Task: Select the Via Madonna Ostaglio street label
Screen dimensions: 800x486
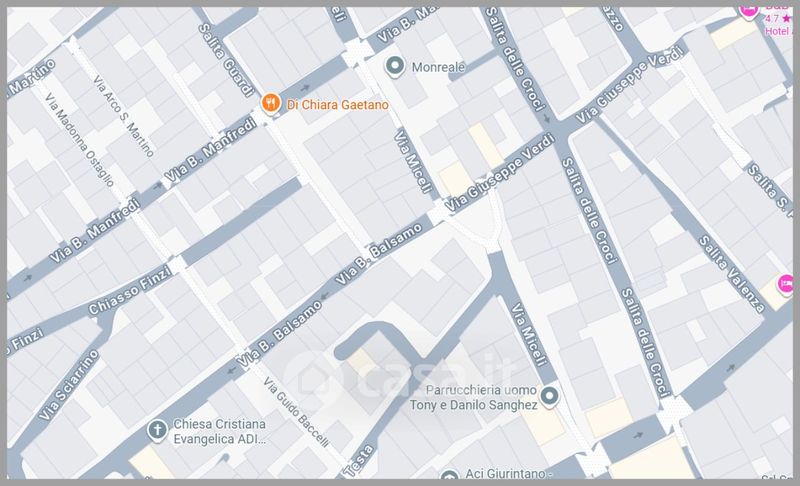Action: click(79, 140)
